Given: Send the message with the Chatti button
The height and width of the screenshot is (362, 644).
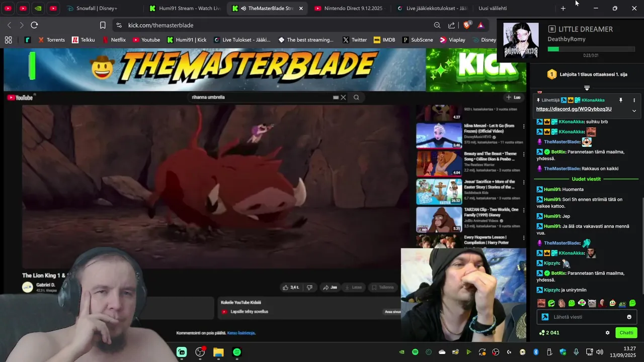Looking at the screenshot, I should (x=626, y=333).
